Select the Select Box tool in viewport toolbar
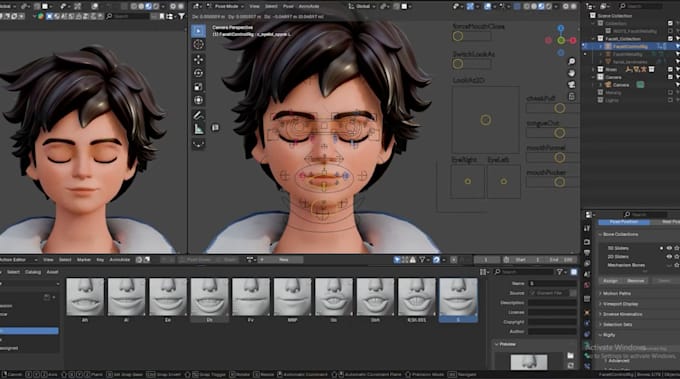The height and width of the screenshot is (379, 680). (199, 31)
